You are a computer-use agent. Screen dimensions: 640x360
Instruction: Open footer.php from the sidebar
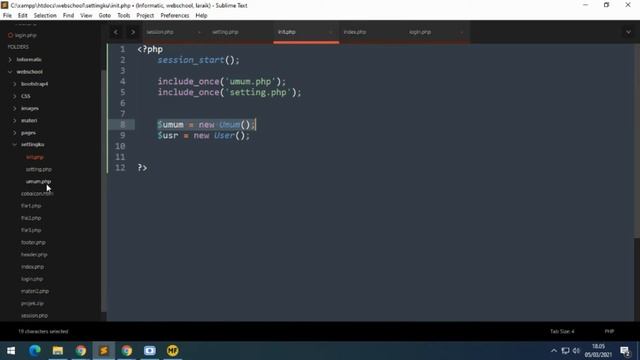[x=33, y=242]
